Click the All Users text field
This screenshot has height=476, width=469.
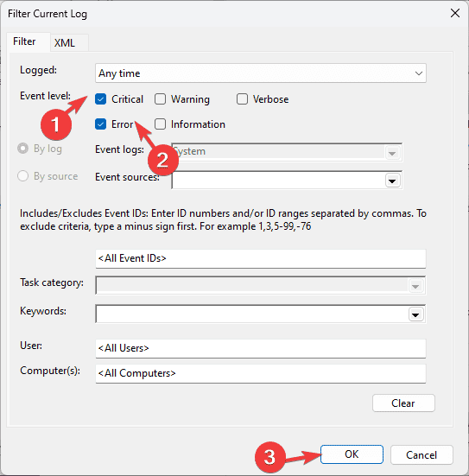point(261,348)
